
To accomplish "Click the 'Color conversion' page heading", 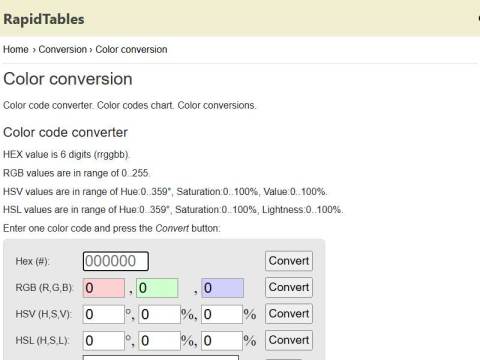I will tap(68, 79).
